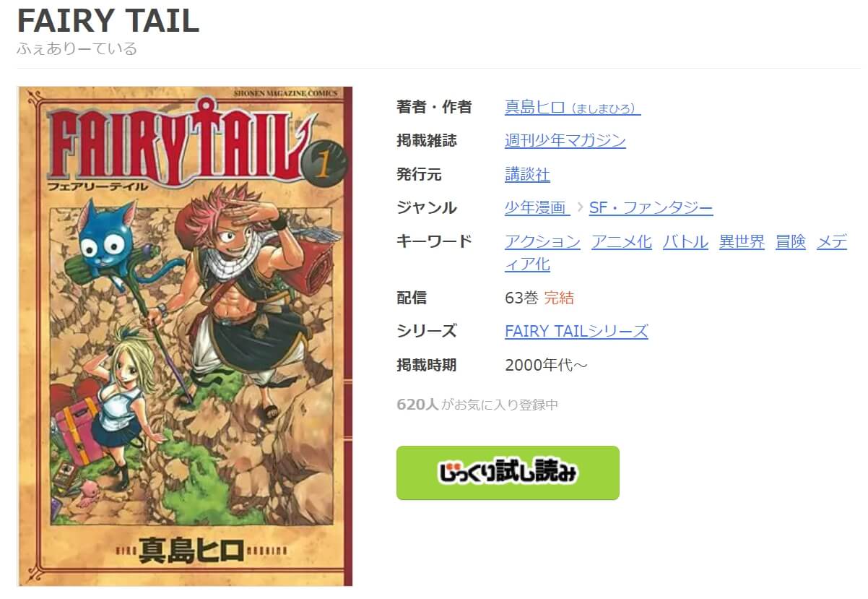
Task: Open the 冒険 keyword tag
Action: (x=791, y=242)
